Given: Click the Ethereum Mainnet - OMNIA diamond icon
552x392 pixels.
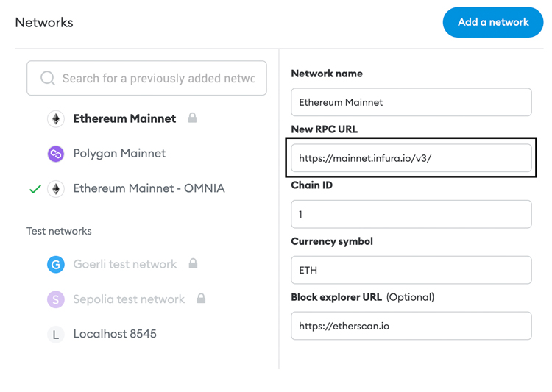Looking at the screenshot, I should 56,189.
